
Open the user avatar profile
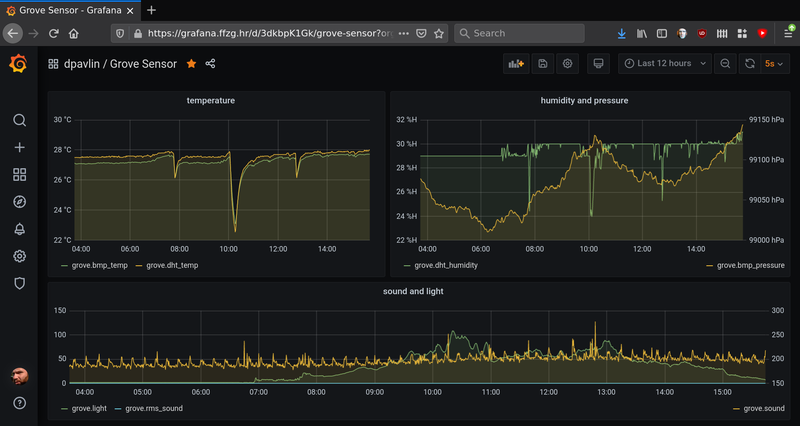(x=19, y=376)
